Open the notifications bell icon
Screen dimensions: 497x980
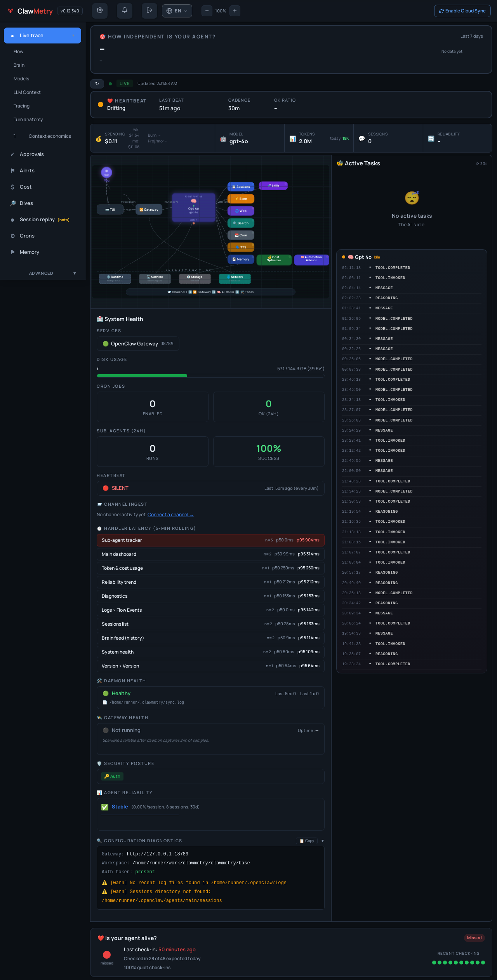[125, 10]
